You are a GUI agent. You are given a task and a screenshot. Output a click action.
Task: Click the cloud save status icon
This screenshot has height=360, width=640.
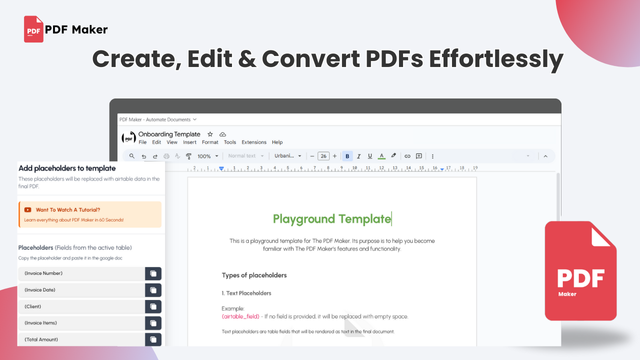pos(222,134)
